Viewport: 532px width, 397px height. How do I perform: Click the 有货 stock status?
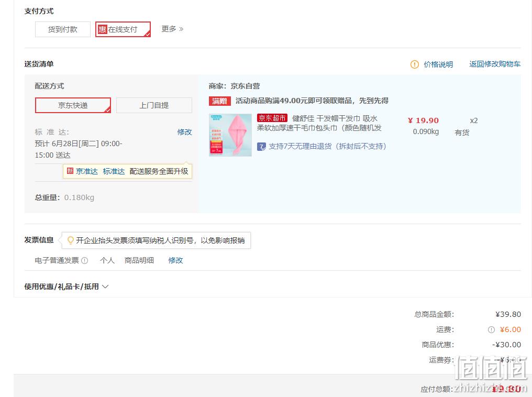462,133
